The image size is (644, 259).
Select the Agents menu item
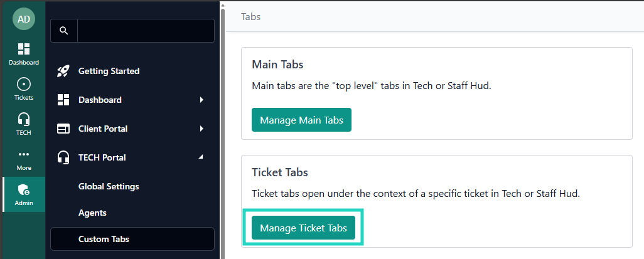click(92, 213)
